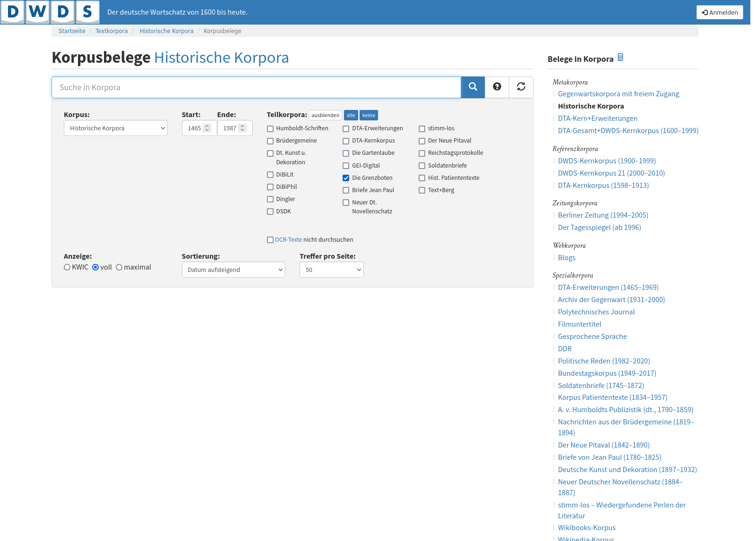Viewport: 756px width, 541px height.
Task: Open Gesprochene Sprache link
Action: 593,337
